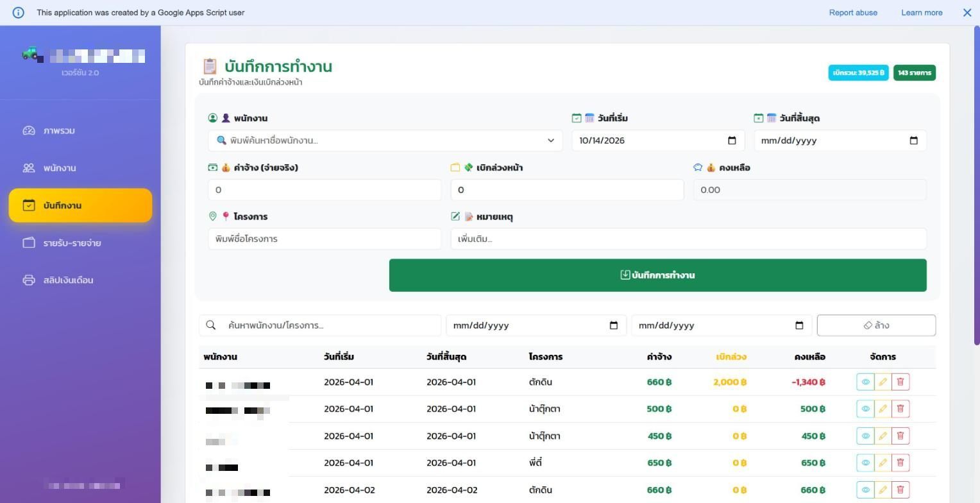Edit the ตัดดิน 2026-04-02 record
This screenshot has width=980, height=503.
[x=883, y=490]
